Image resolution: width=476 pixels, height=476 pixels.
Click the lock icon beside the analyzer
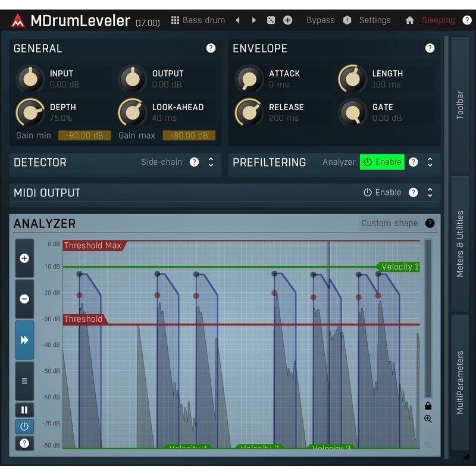point(428,406)
